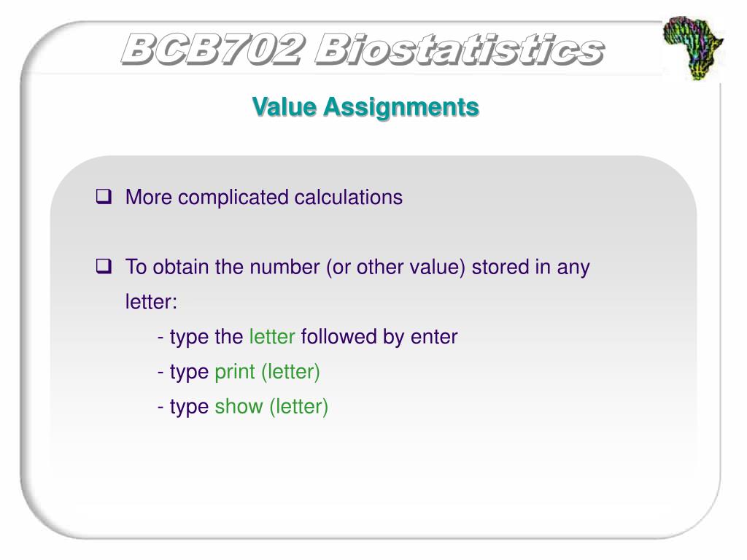The image size is (747, 560).
Task: Click the word number in second bullet
Action: coord(285,267)
